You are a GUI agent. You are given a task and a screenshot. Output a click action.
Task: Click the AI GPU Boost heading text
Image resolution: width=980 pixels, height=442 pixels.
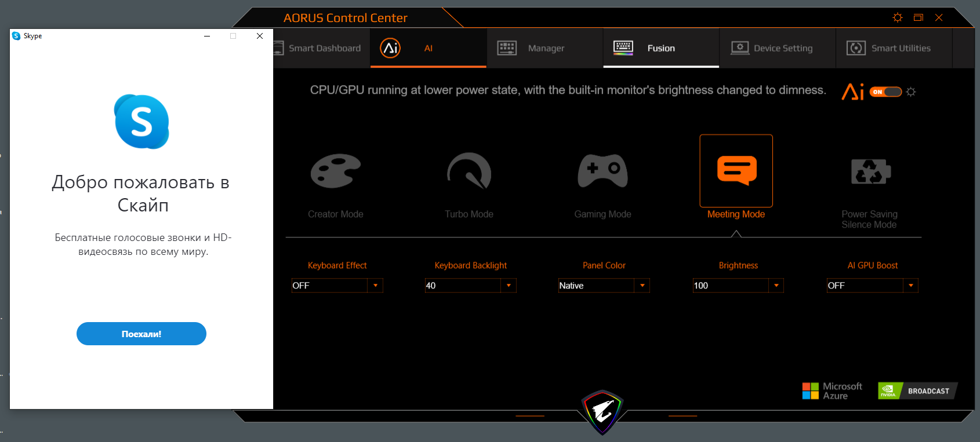pos(873,265)
